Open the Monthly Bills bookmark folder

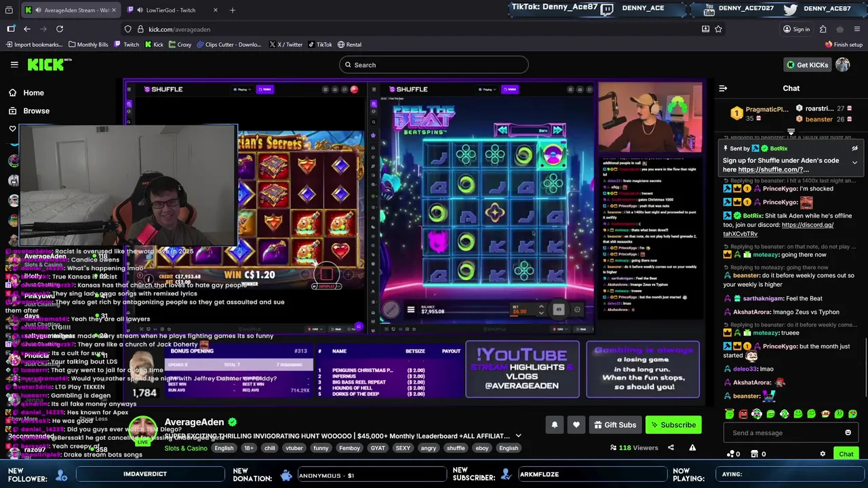point(88,45)
